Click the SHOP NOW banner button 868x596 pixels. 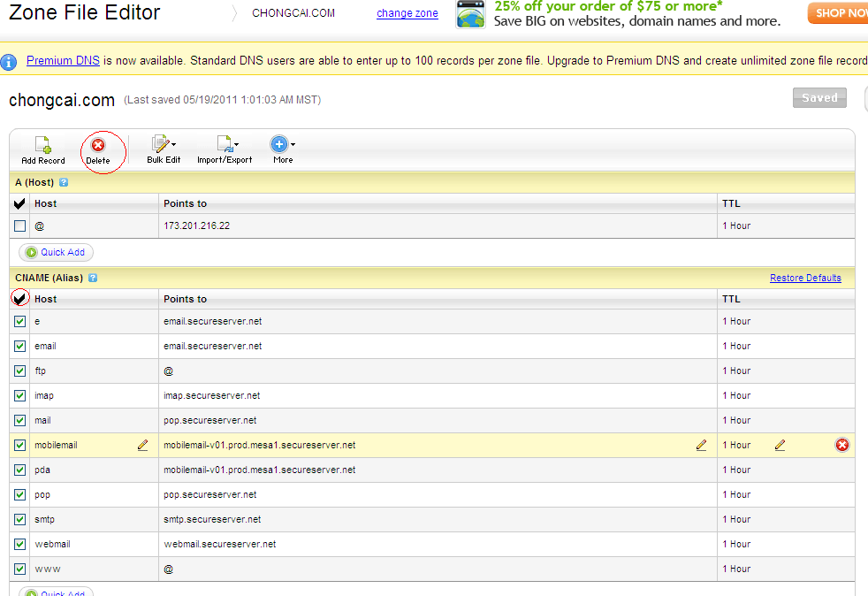point(838,13)
